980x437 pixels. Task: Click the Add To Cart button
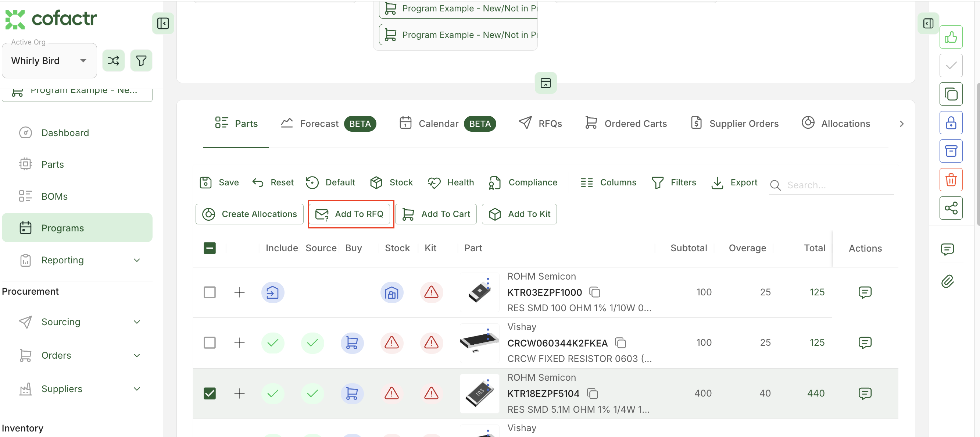tap(436, 214)
